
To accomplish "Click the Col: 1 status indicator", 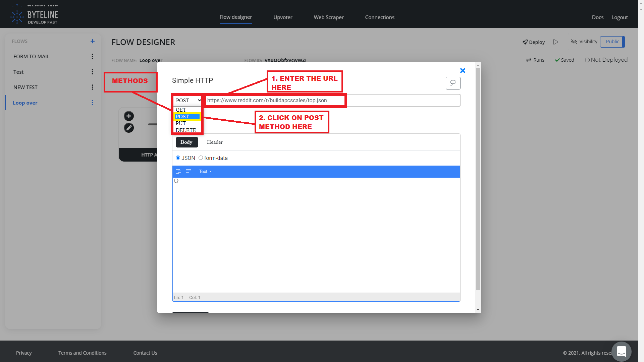I will tap(195, 297).
